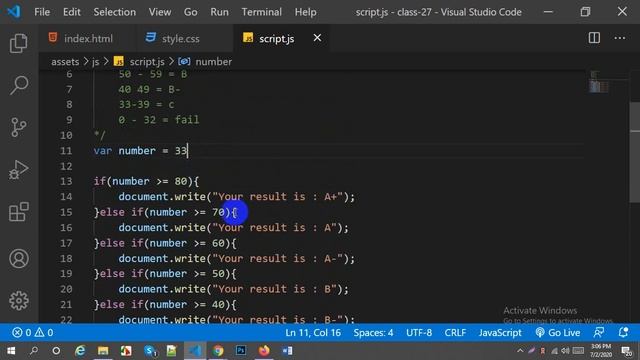Screen dimensions: 640x360
Task: Click the VS Code logo in title bar
Action: [14, 11]
